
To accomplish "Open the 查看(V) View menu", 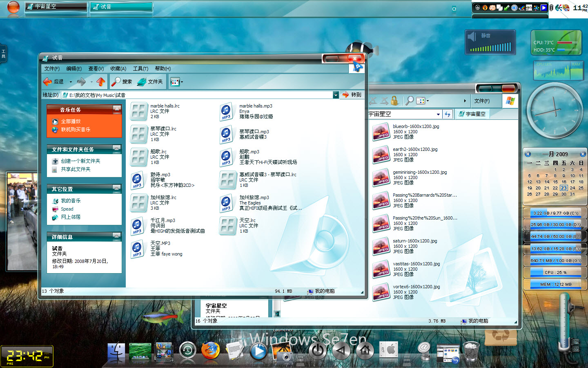I will pos(96,69).
